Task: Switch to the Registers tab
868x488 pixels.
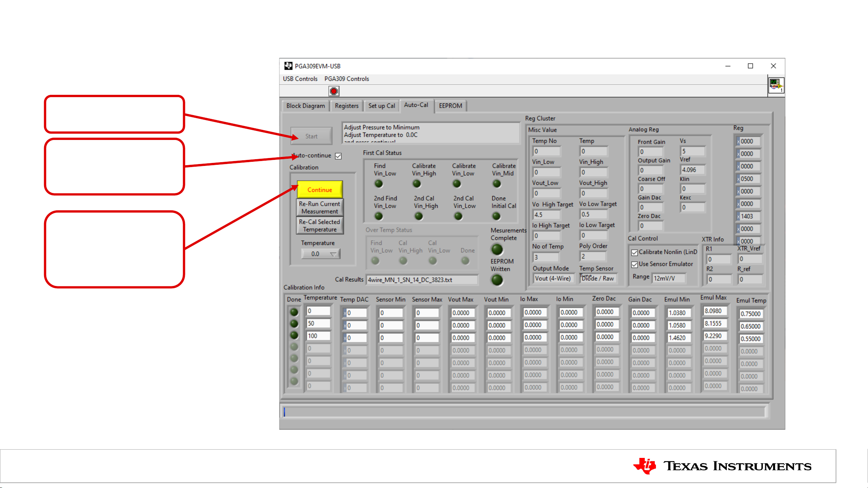Action: click(x=346, y=106)
